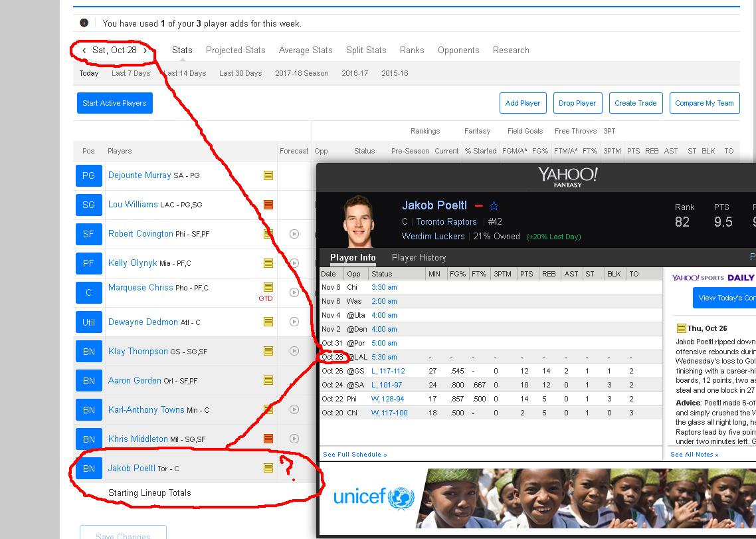The image size is (756, 539).
Task: Play forecast video for Khris Middleton
Action: click(x=294, y=439)
